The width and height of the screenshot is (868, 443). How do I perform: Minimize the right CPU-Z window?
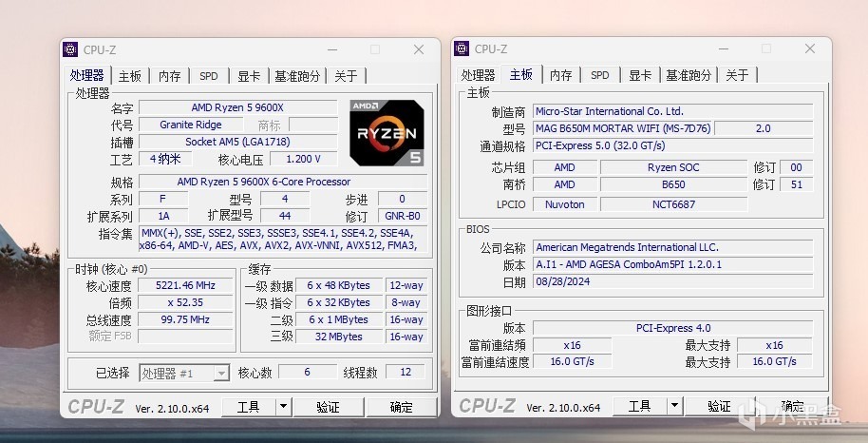point(724,48)
